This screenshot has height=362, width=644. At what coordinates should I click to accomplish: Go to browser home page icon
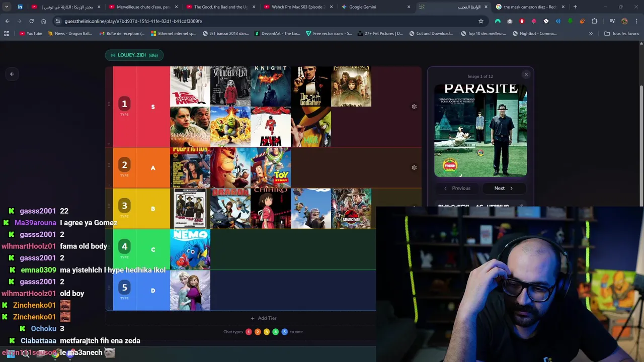tap(43, 21)
